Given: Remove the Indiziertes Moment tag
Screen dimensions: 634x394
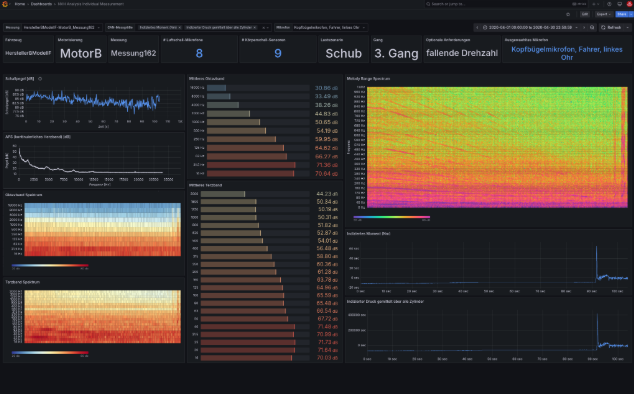Looking at the screenshot, I should [180, 28].
